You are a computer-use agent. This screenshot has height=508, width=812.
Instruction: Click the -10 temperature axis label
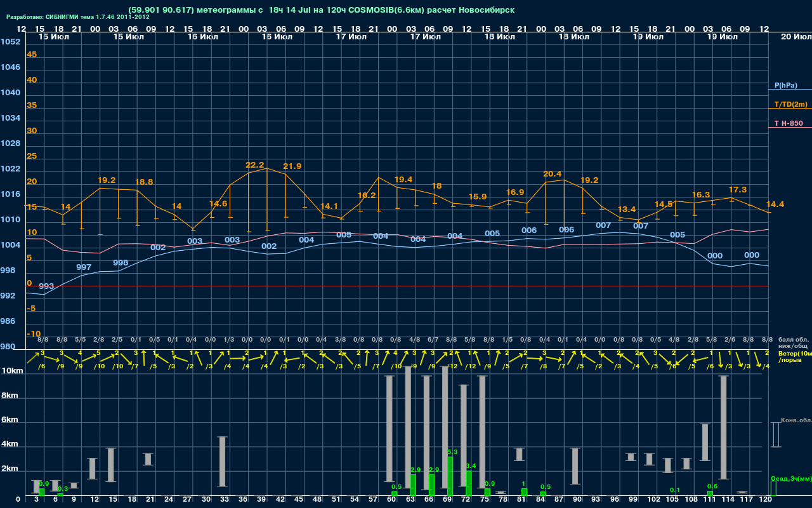(x=34, y=334)
